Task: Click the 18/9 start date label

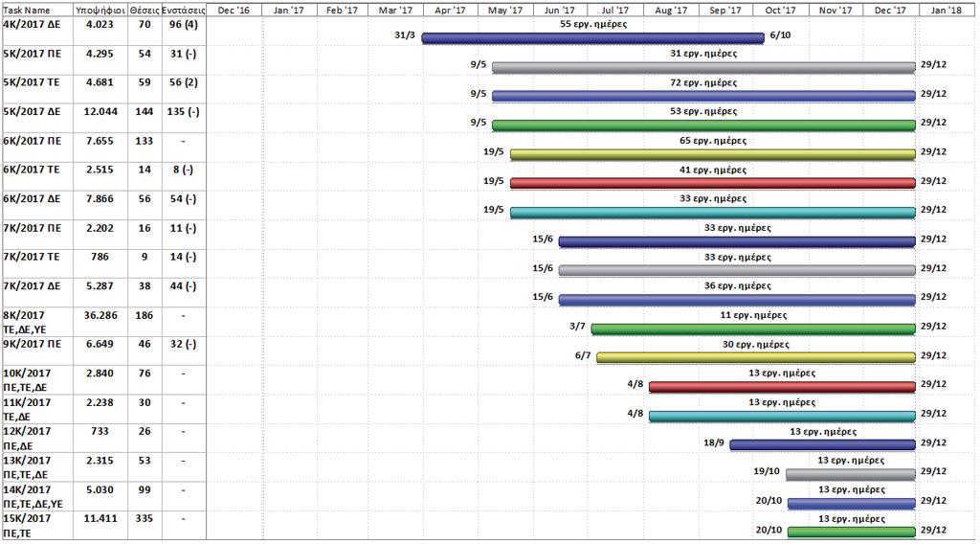Action: point(714,442)
